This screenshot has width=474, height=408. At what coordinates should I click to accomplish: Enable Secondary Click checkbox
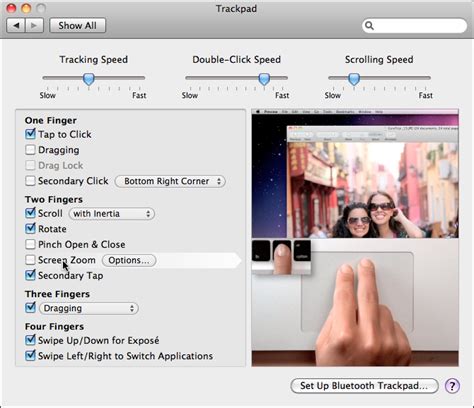coord(30,181)
